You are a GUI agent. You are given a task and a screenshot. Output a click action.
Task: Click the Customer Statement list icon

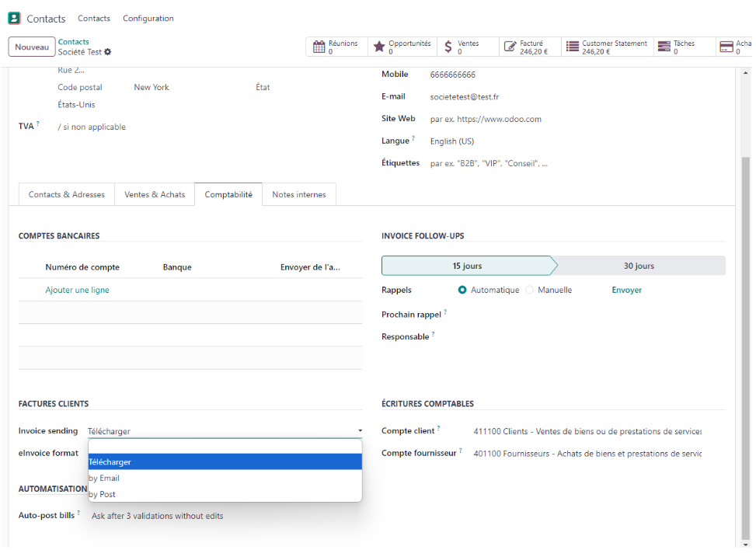[573, 47]
